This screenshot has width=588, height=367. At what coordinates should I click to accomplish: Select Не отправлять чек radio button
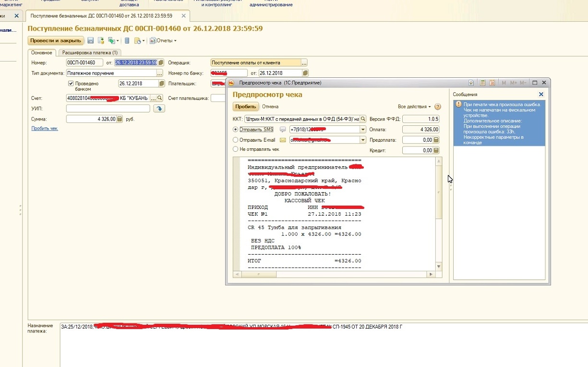(235, 149)
